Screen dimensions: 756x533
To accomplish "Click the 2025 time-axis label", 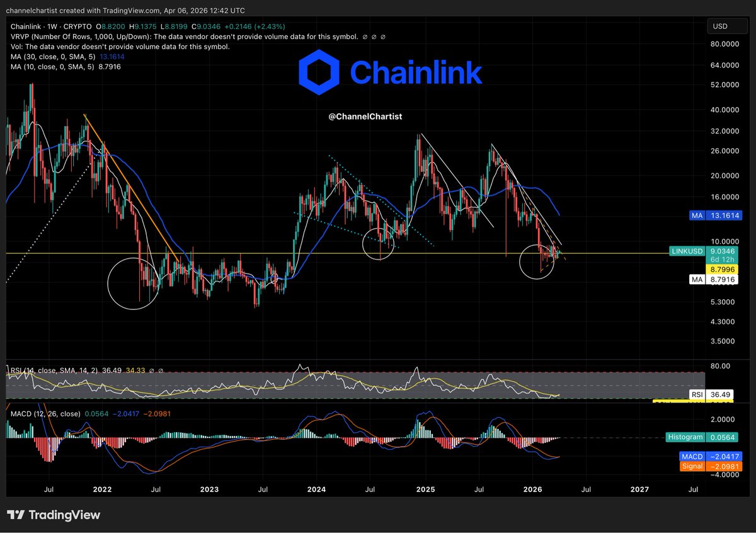I will click(425, 489).
